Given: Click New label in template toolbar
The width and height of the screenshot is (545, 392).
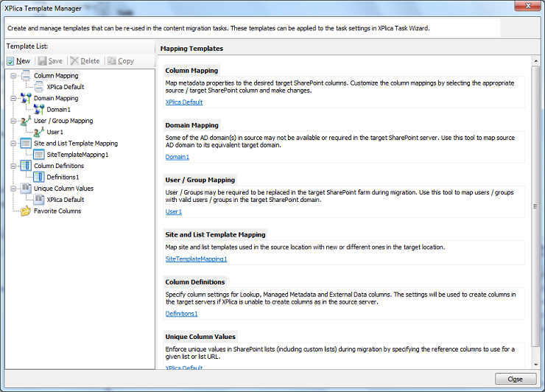Looking at the screenshot, I should tap(23, 61).
